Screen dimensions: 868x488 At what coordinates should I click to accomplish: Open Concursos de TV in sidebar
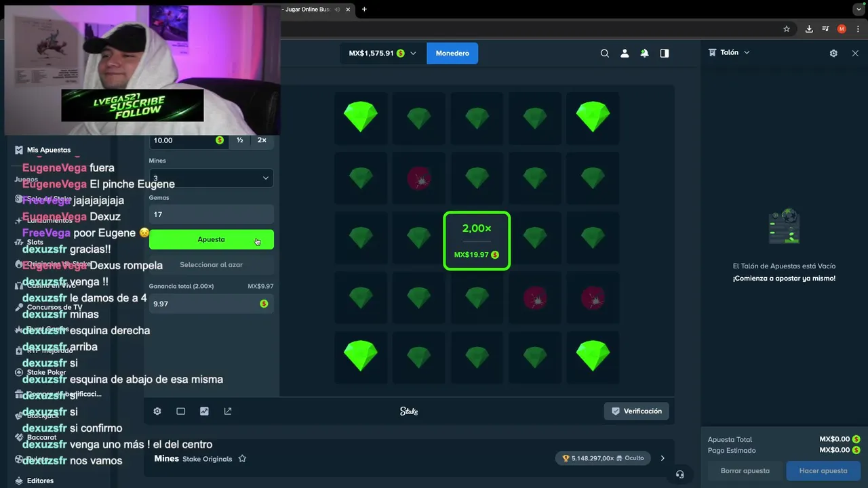55,307
